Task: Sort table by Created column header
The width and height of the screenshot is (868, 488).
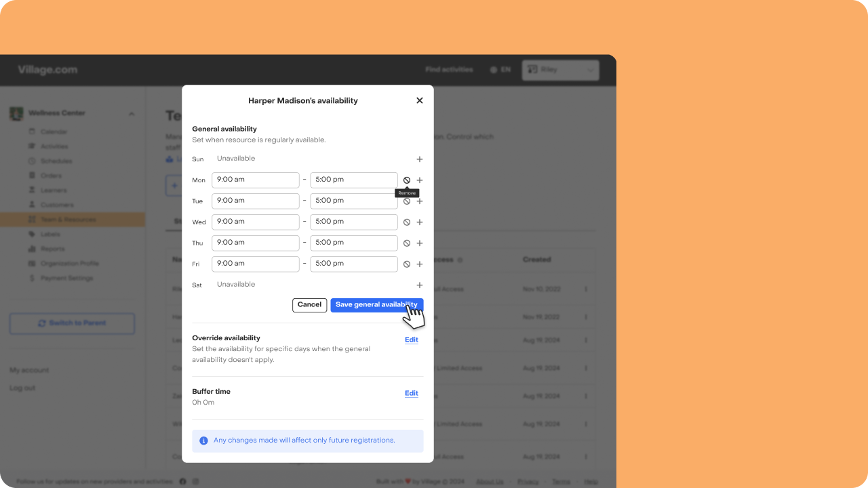Action: point(536,260)
